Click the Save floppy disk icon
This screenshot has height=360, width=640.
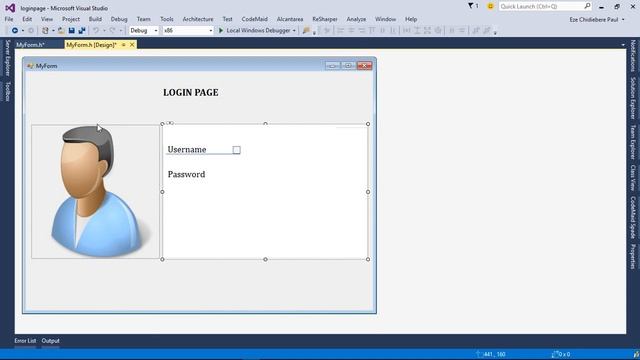point(71,31)
